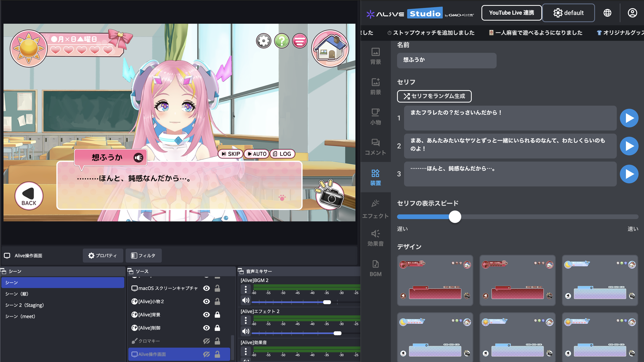Open the 背景 background sidebar panel

coord(375,56)
